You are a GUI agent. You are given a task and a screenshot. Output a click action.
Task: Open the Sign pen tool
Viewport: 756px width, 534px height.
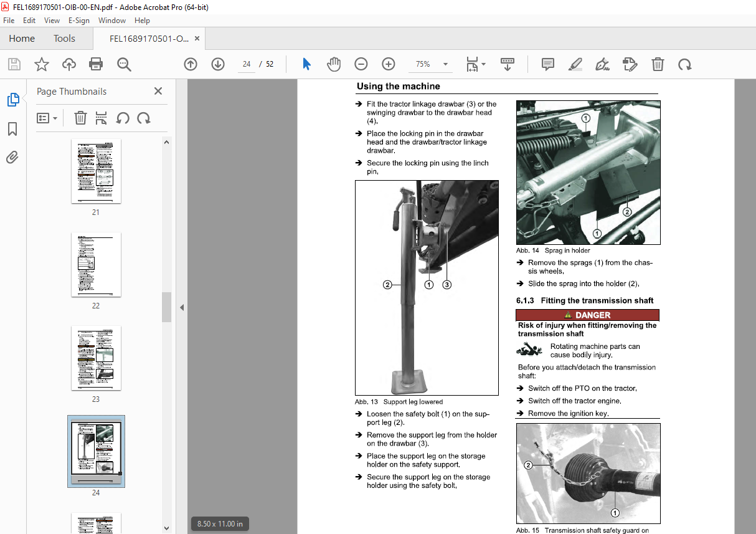(x=603, y=64)
